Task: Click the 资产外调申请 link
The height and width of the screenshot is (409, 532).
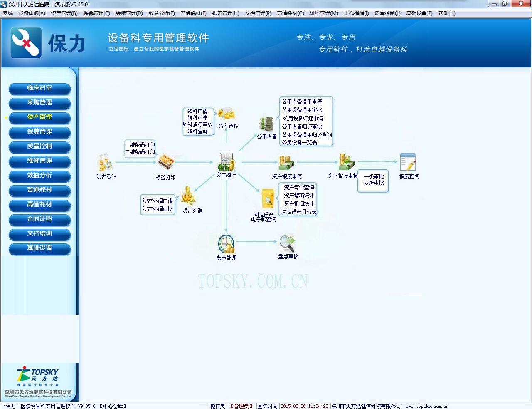Action: pos(158,201)
